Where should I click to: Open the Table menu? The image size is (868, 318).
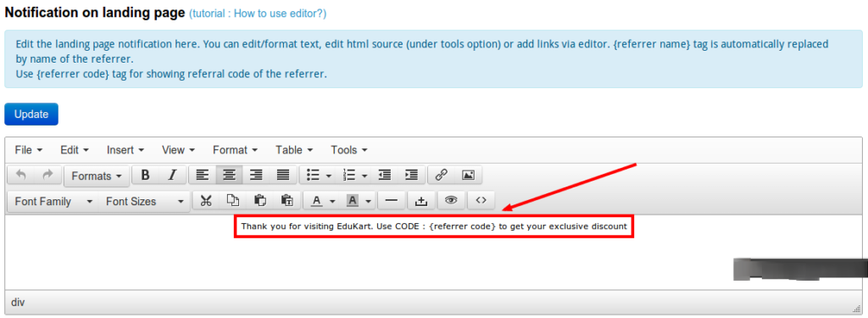point(294,149)
